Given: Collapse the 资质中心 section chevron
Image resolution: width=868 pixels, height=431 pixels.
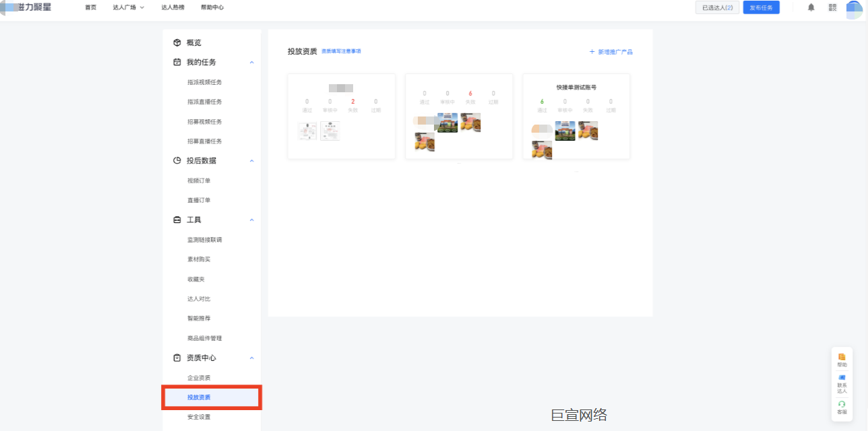Looking at the screenshot, I should [251, 358].
